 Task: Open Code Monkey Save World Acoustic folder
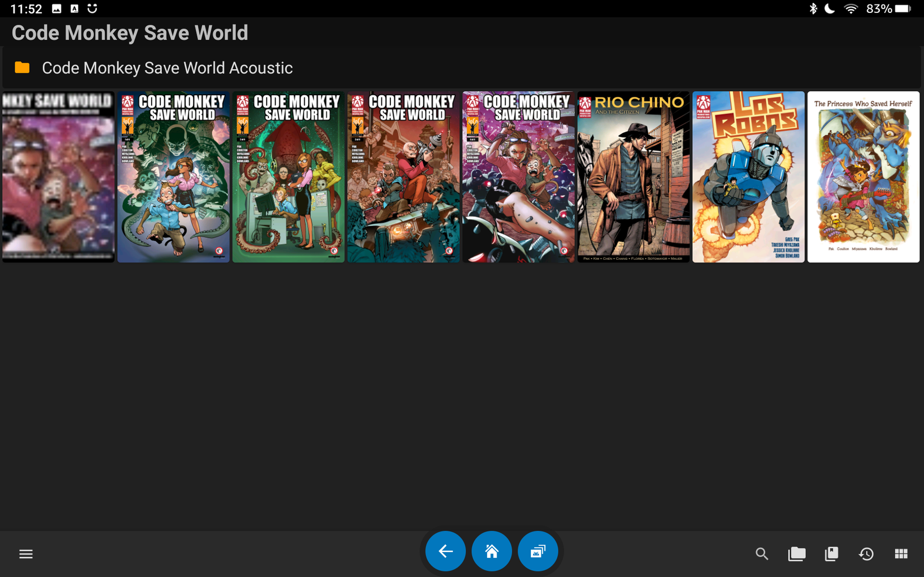click(x=462, y=68)
